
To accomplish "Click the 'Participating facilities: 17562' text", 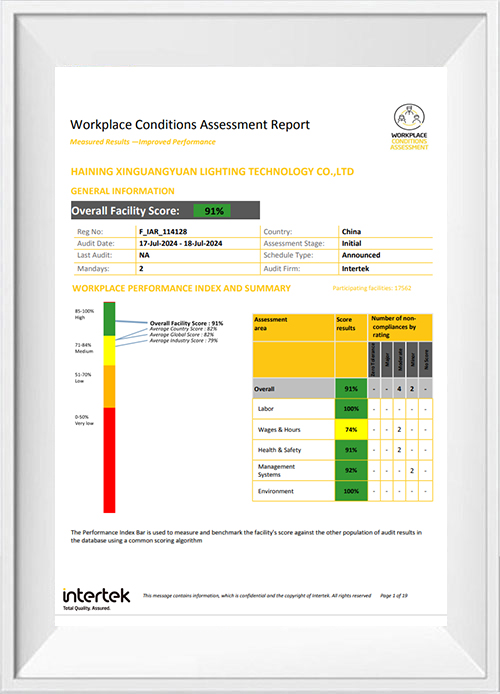I will [372, 288].
